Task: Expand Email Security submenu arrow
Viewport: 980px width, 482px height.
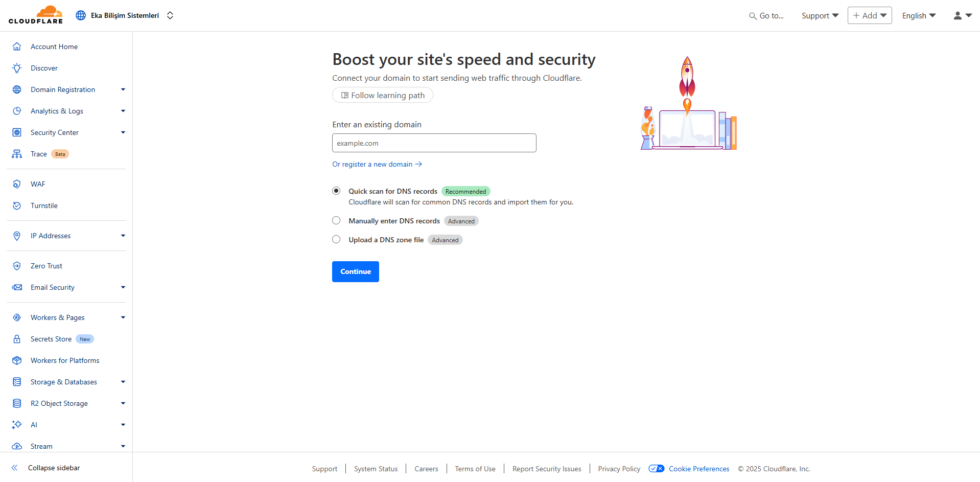Action: pyautogui.click(x=123, y=287)
